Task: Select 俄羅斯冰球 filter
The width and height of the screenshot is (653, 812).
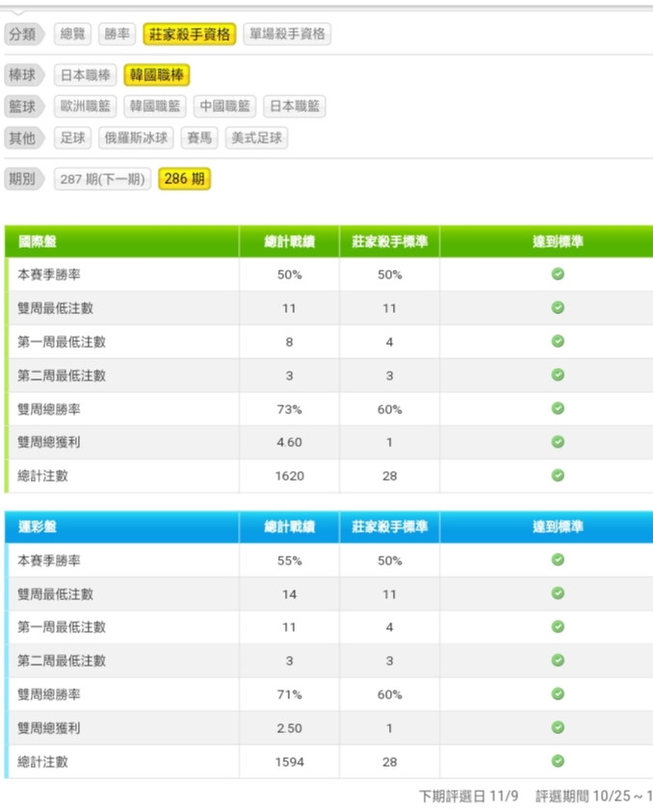Action: click(x=136, y=138)
